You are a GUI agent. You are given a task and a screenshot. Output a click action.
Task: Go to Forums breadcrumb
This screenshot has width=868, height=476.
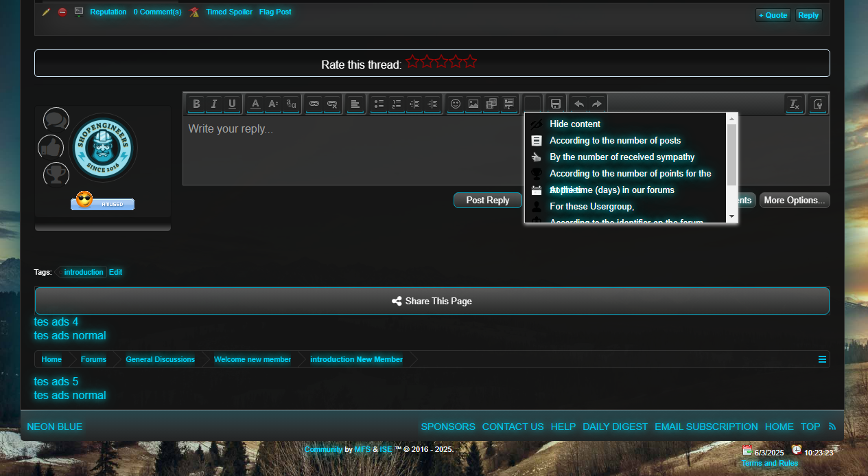coord(93,359)
